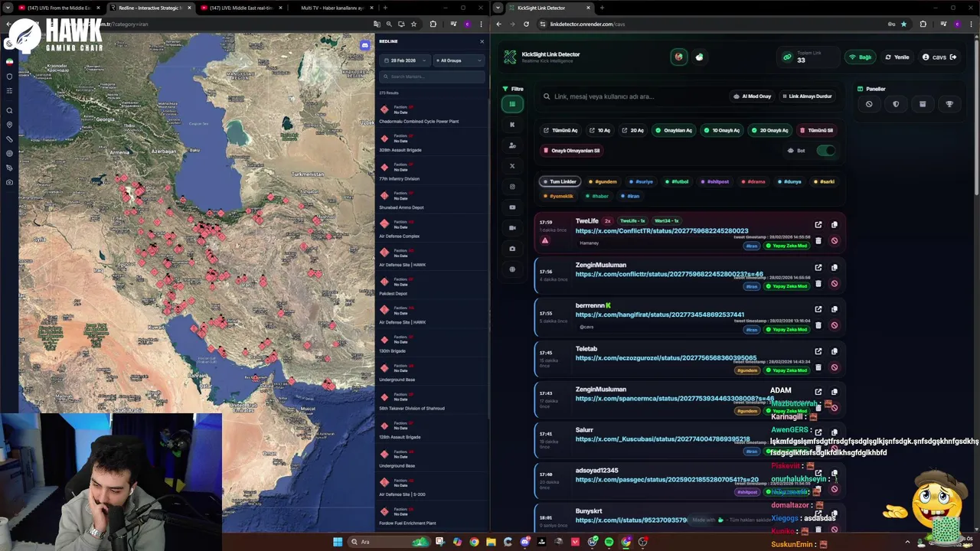980x551 pixels.
Task: Toggle the Onaylıları Aç option
Action: pos(673,130)
